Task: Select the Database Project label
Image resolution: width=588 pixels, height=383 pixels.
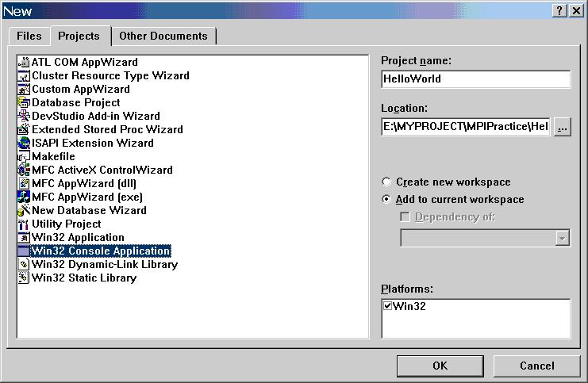Action: [75, 102]
